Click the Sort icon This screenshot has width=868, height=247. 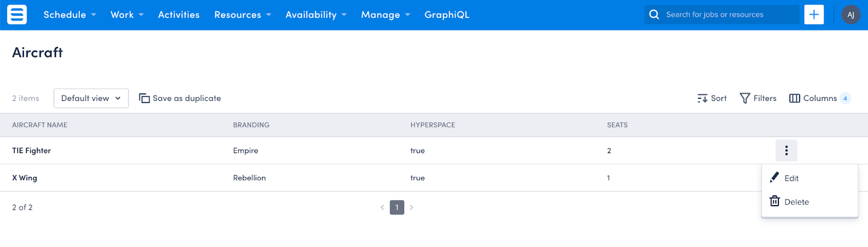[x=703, y=98]
